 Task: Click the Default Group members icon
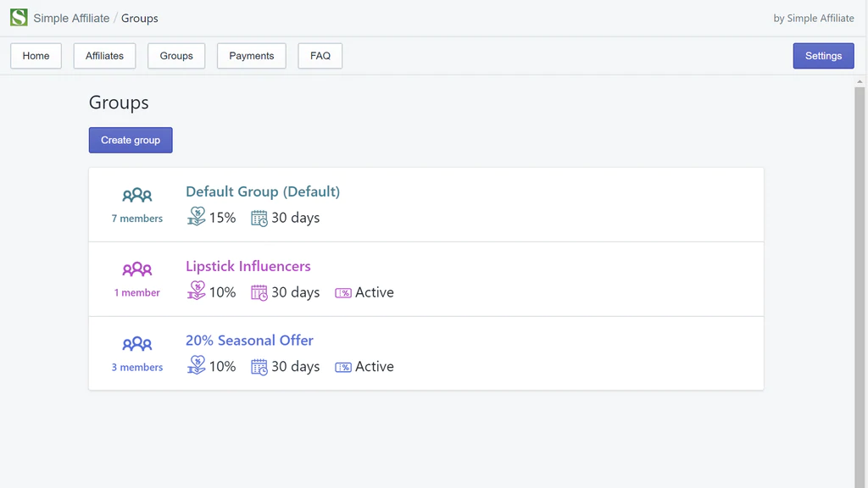[137, 196]
